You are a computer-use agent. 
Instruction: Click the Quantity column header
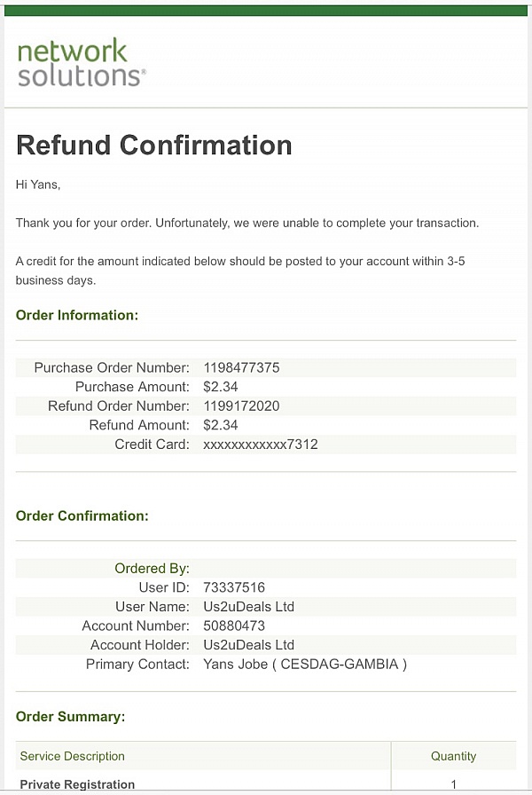(x=453, y=757)
